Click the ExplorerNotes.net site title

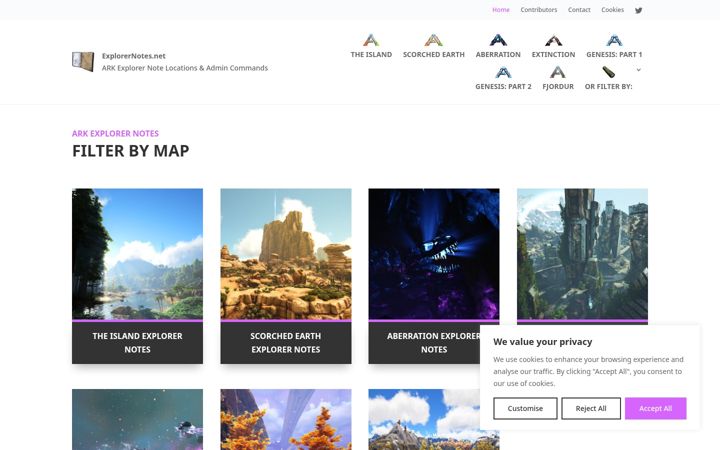point(134,56)
